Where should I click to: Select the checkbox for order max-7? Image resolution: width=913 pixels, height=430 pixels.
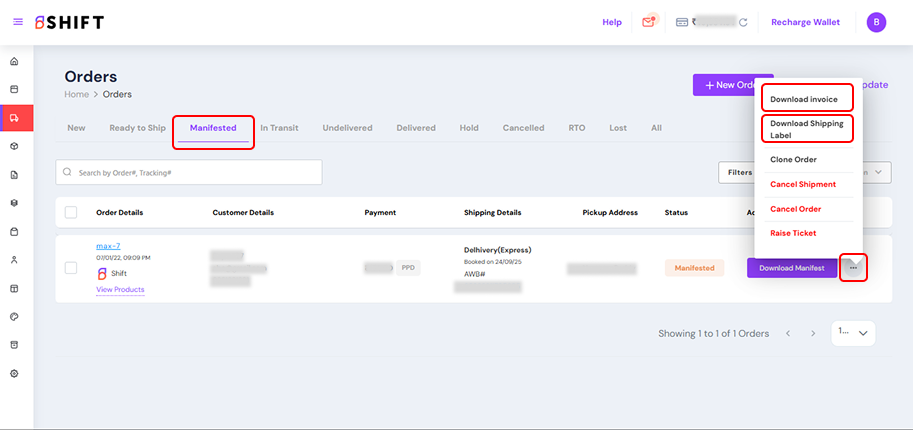(71, 268)
